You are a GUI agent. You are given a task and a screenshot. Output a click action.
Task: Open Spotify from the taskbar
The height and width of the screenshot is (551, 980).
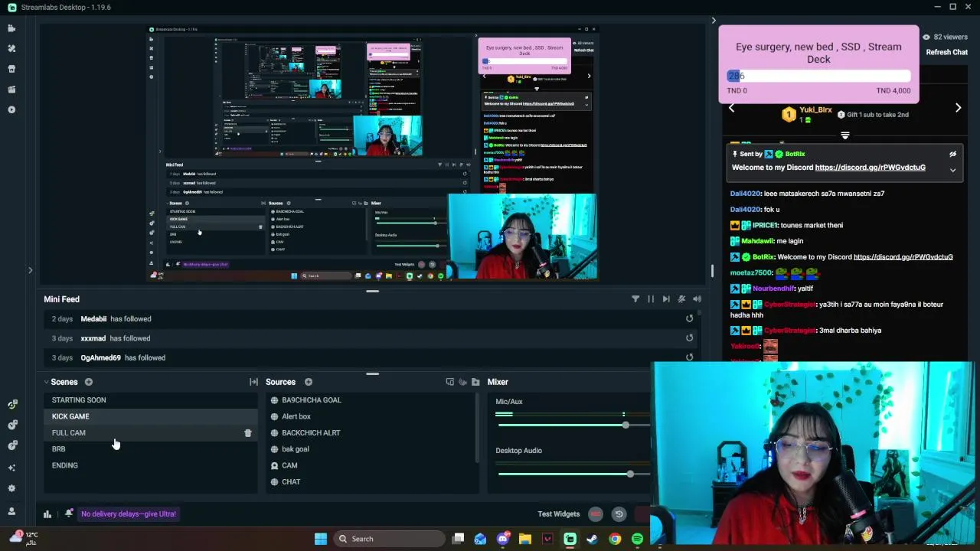click(637, 539)
